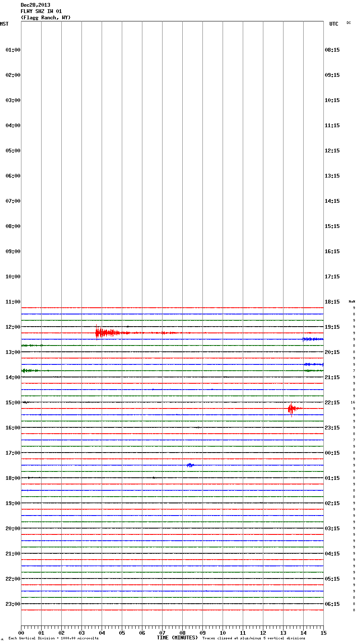This screenshot has width=357, height=644.
Task: Click the 22:15 UTC time label
Action: [x=332, y=403]
